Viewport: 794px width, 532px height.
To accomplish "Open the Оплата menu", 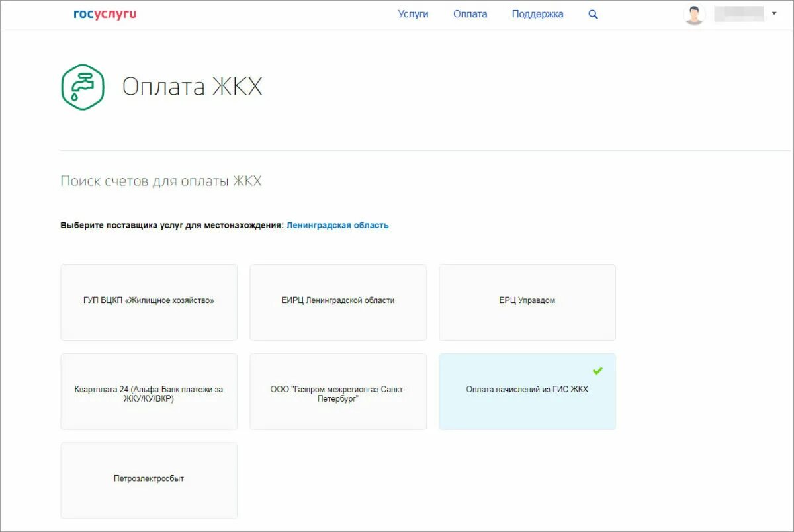I will 470,14.
